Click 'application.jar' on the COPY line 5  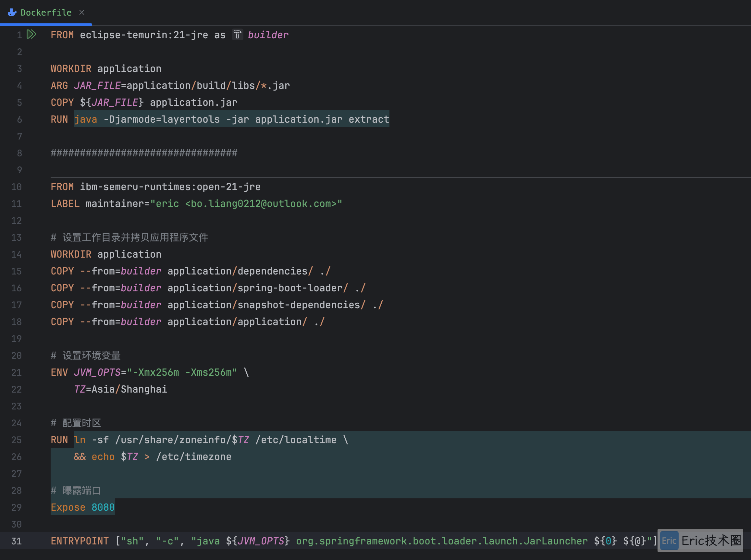click(194, 103)
